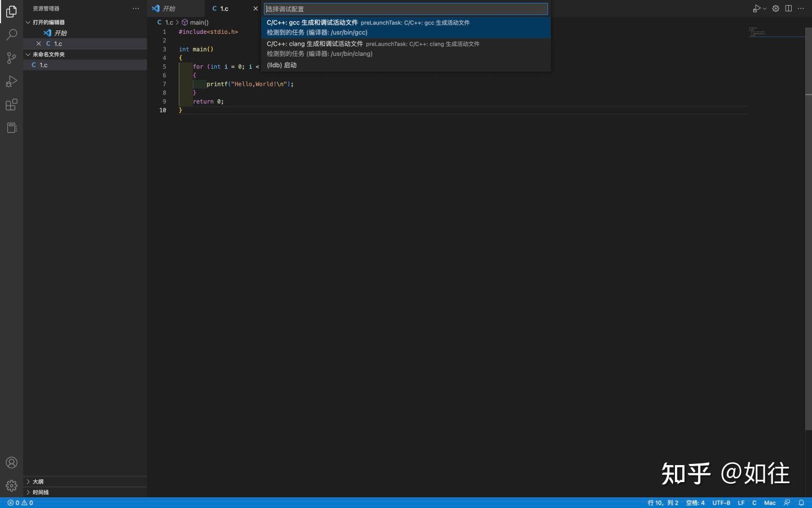Change C language mode in status bar
This screenshot has height=508, width=812.
[x=754, y=503]
